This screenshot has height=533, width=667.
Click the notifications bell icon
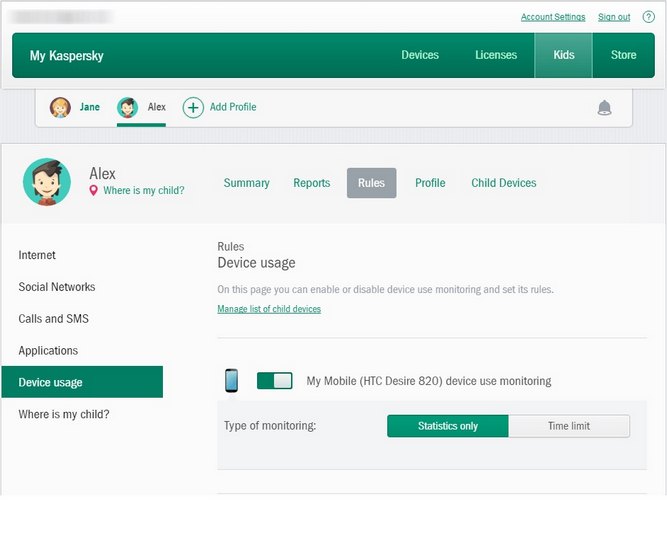click(x=604, y=108)
